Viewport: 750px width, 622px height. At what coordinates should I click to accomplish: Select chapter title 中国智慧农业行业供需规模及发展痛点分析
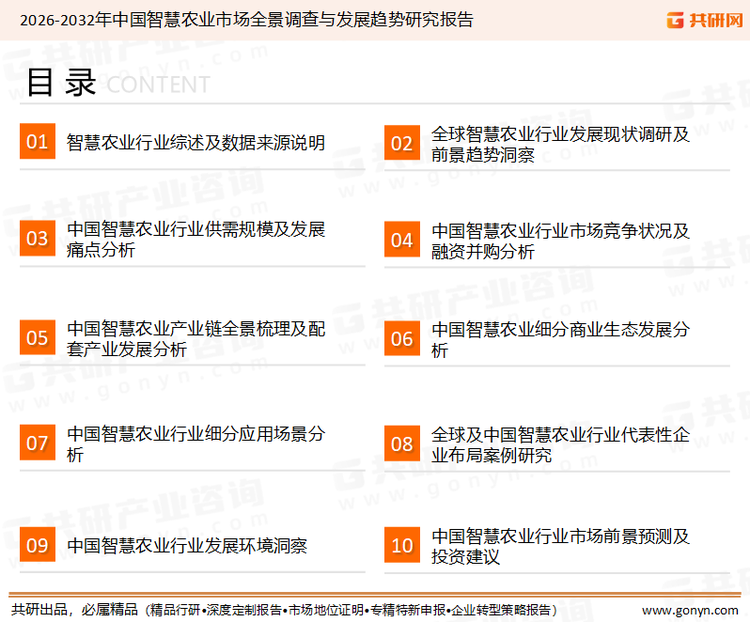tap(196, 239)
